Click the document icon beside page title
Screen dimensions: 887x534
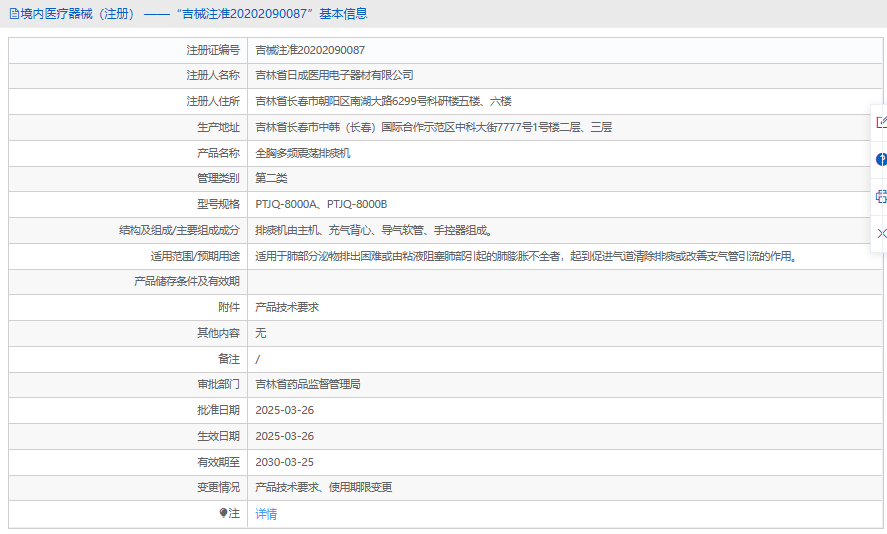pyautogui.click(x=14, y=14)
